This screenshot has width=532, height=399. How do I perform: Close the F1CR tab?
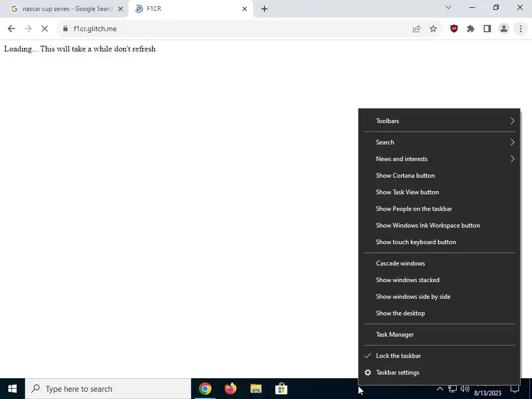coord(245,9)
